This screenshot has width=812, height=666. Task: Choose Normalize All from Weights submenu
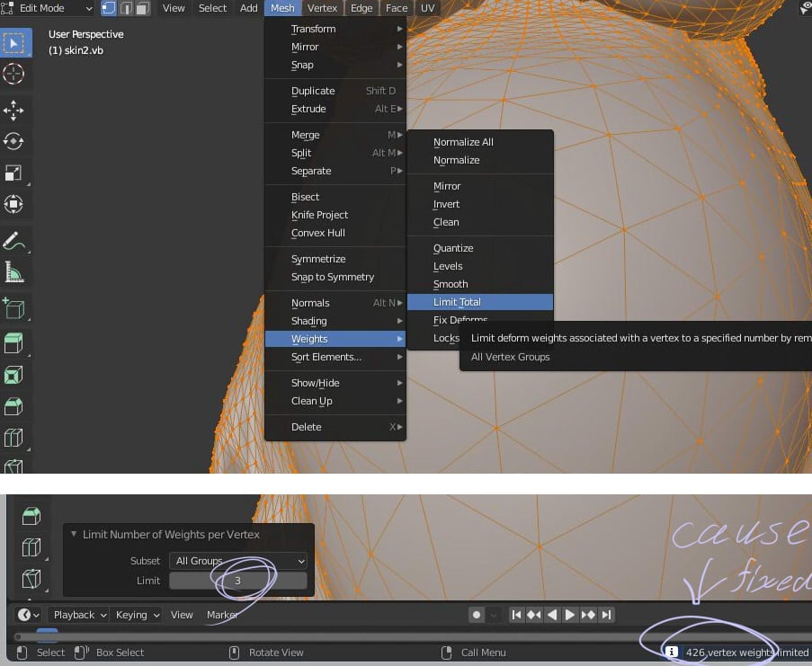pos(480,142)
